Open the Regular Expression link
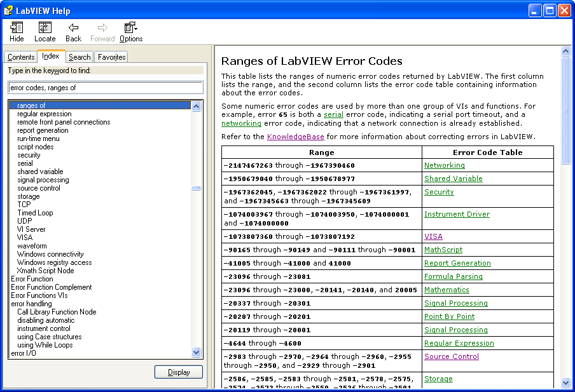Image resolution: width=575 pixels, height=392 pixels. pyautogui.click(x=459, y=343)
